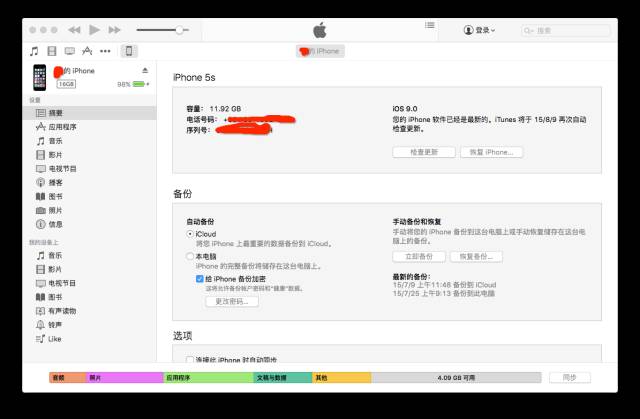Select the 本电脑 backup radio button
This screenshot has height=419, width=640.
point(190,256)
